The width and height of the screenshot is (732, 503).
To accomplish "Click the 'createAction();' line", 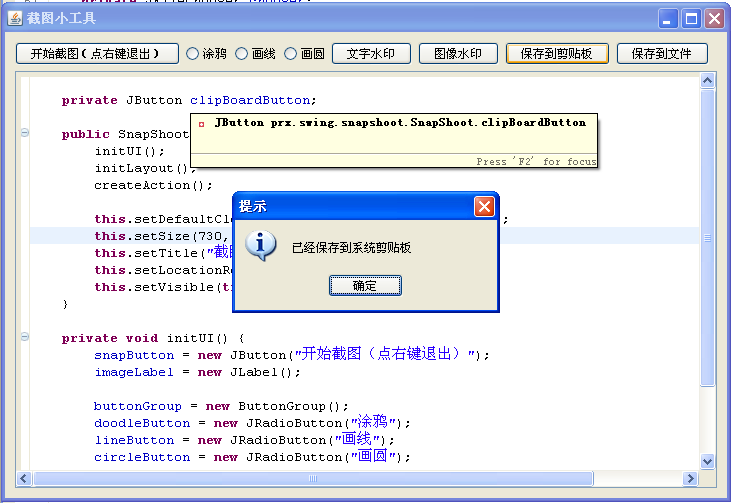I will pyautogui.click(x=153, y=185).
